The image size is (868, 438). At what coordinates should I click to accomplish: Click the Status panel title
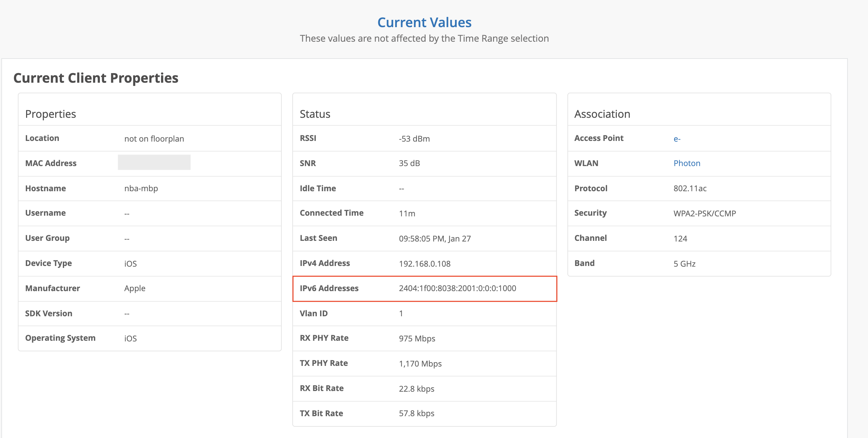(x=315, y=114)
